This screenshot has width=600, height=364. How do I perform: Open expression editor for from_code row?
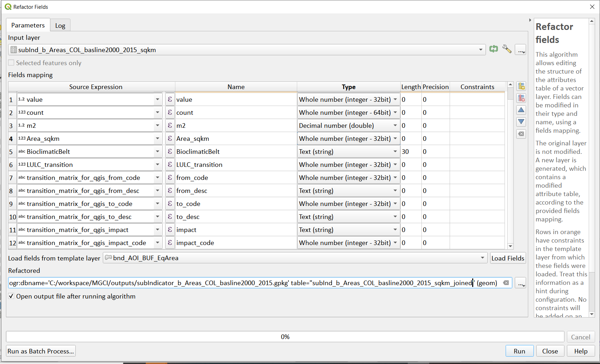[x=170, y=178]
